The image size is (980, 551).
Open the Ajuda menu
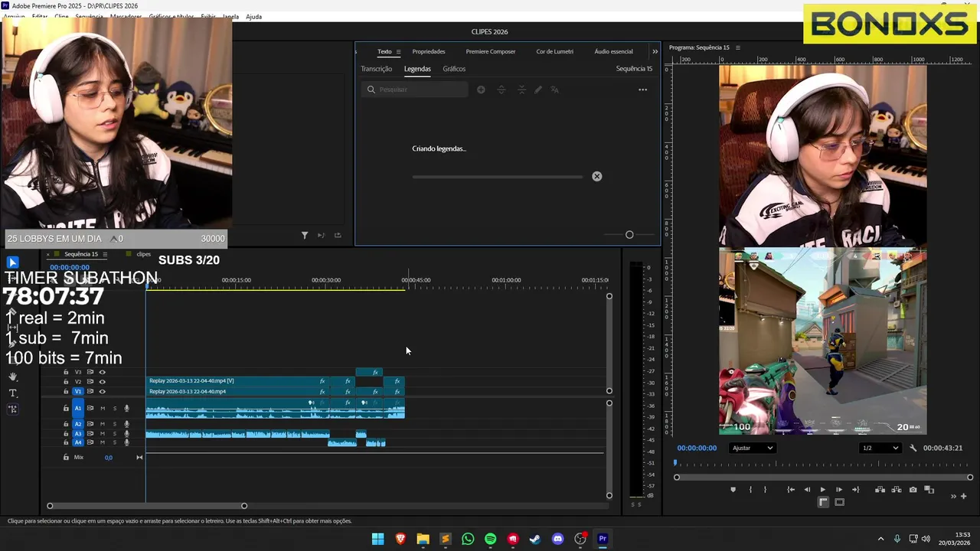pyautogui.click(x=253, y=17)
